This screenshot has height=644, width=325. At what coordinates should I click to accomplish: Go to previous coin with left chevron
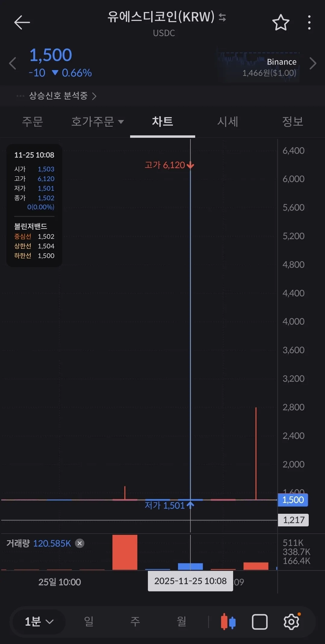tap(12, 63)
